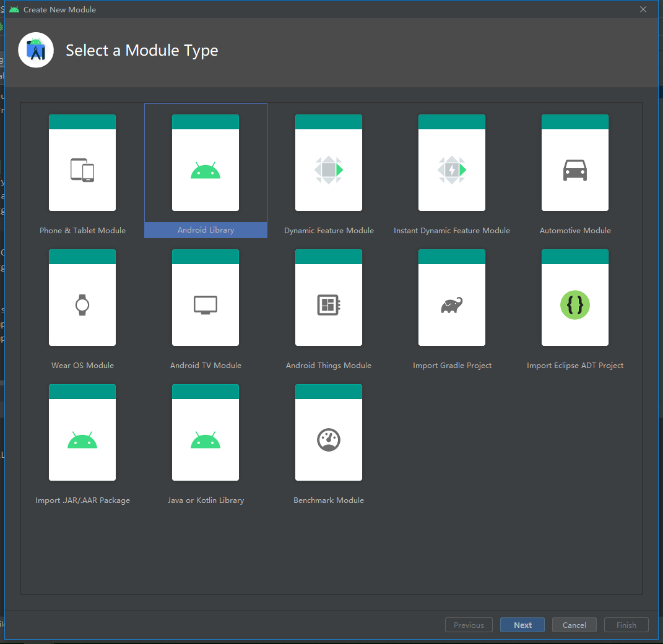
Task: Click the Android icon in title bar
Action: pos(14,9)
